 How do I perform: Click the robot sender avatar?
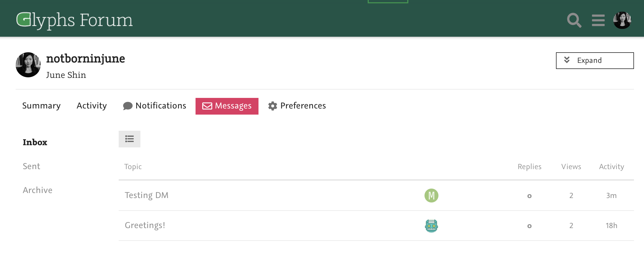tap(431, 226)
